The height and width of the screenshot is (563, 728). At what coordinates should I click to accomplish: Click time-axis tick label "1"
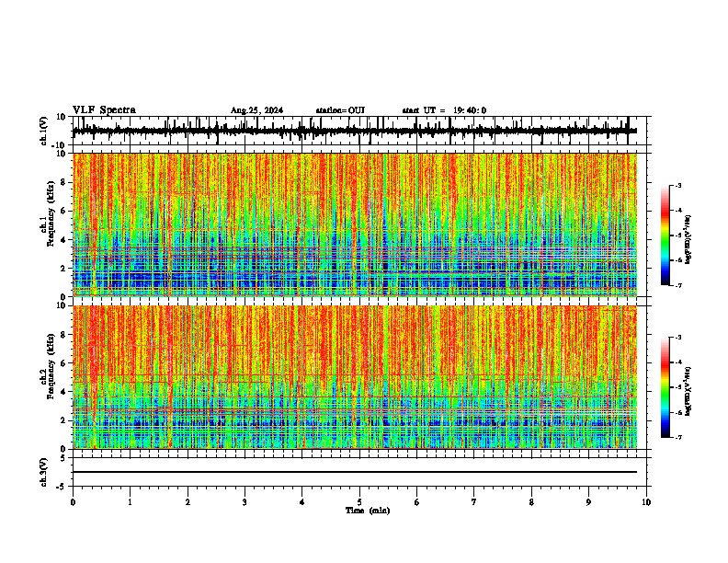[130, 502]
